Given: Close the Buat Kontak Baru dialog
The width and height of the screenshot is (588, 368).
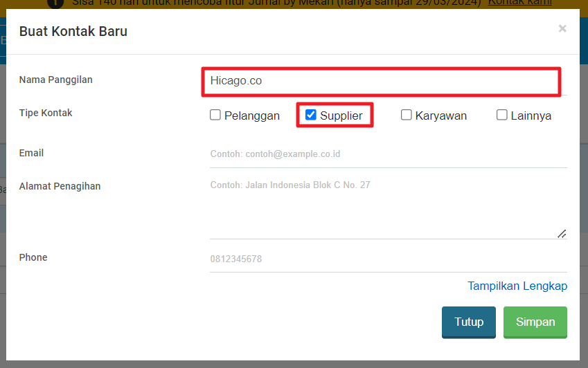Looking at the screenshot, I should 562,28.
